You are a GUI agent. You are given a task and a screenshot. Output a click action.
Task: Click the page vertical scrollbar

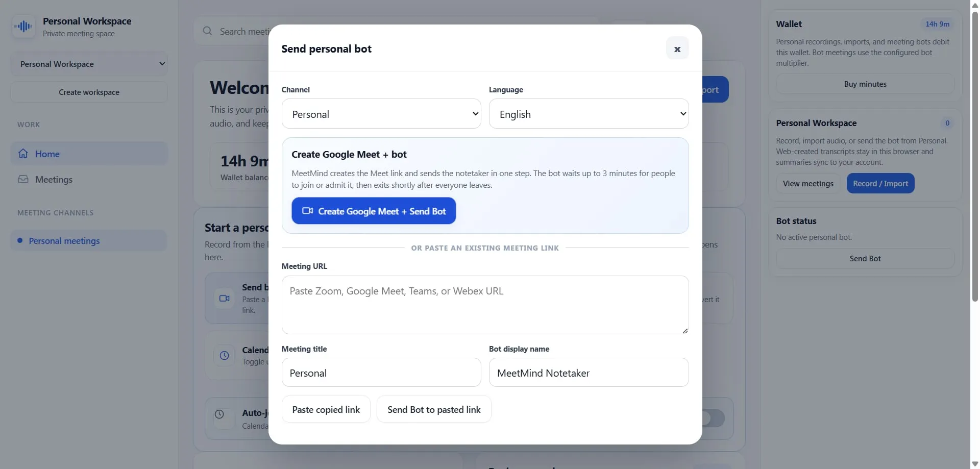point(975,156)
